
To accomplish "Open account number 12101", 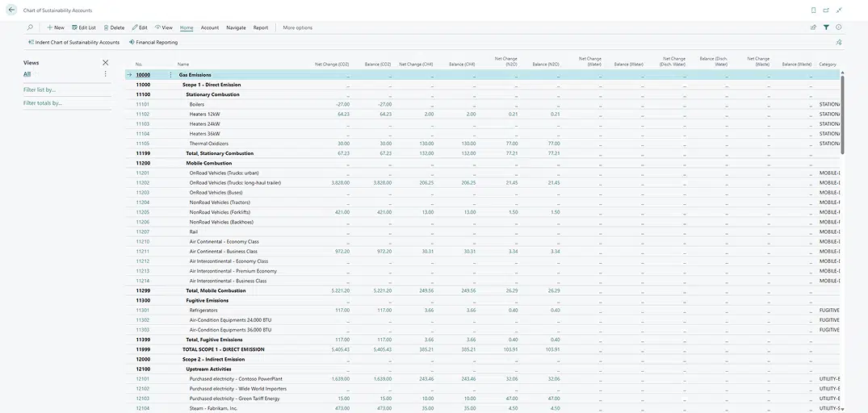I will [x=142, y=379].
